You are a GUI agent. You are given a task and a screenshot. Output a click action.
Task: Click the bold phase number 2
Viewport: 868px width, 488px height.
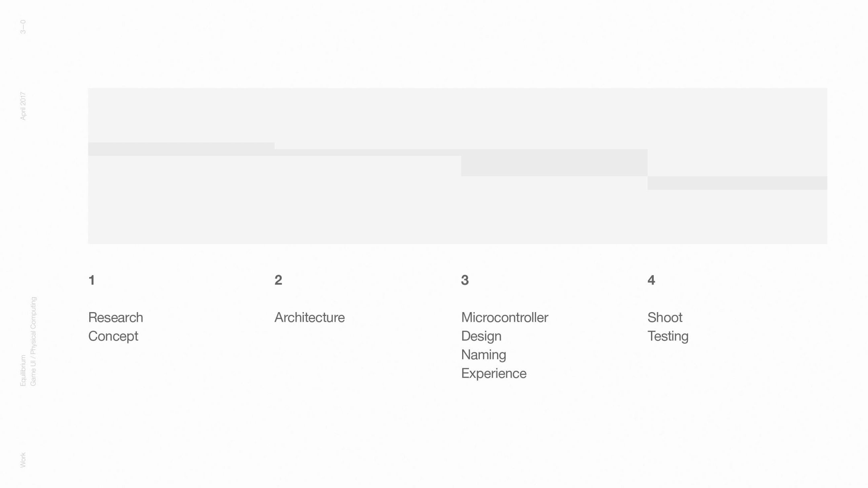(x=278, y=280)
